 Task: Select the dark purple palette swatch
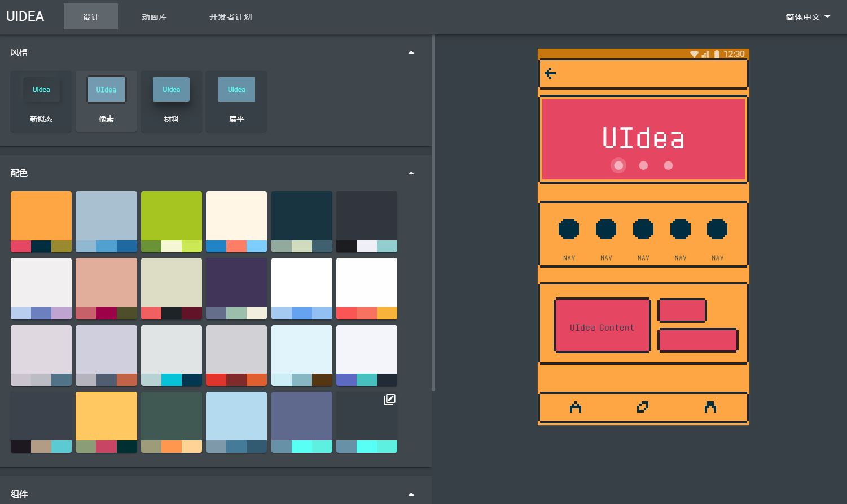(236, 289)
